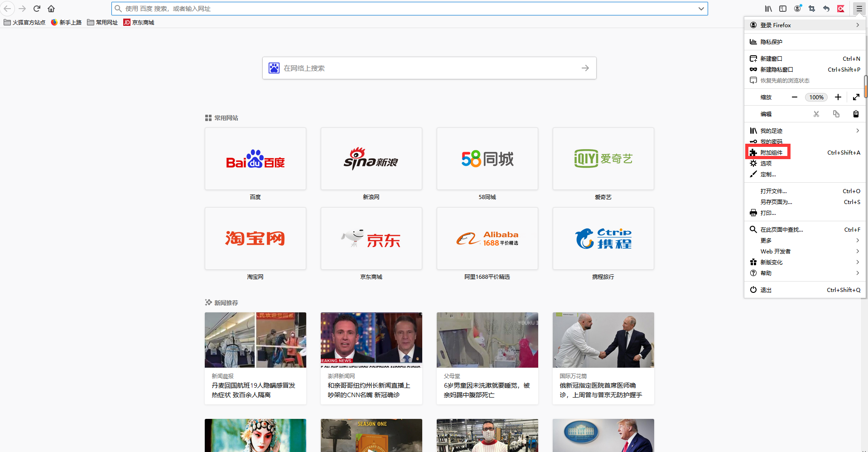Click the copy icon in edit row
This screenshot has height=452, width=868.
tap(836, 114)
